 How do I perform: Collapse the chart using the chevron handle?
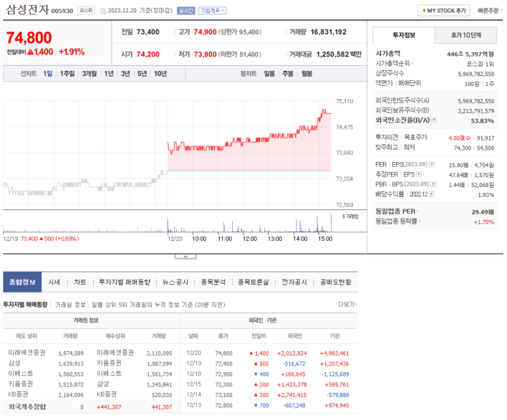click(185, 257)
